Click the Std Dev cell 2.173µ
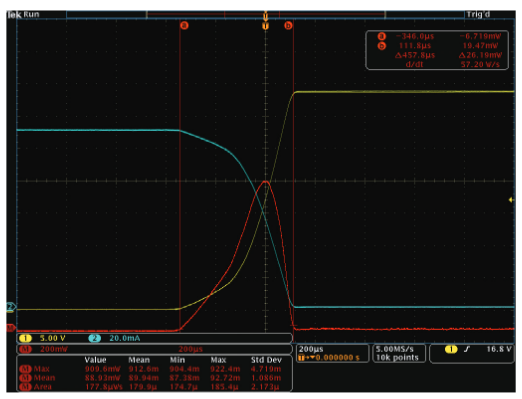Screen dimensions: 522x399 point(266,387)
